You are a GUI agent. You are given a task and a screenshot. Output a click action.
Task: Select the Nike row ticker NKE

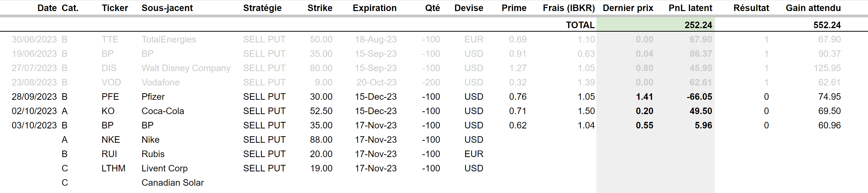(111, 140)
